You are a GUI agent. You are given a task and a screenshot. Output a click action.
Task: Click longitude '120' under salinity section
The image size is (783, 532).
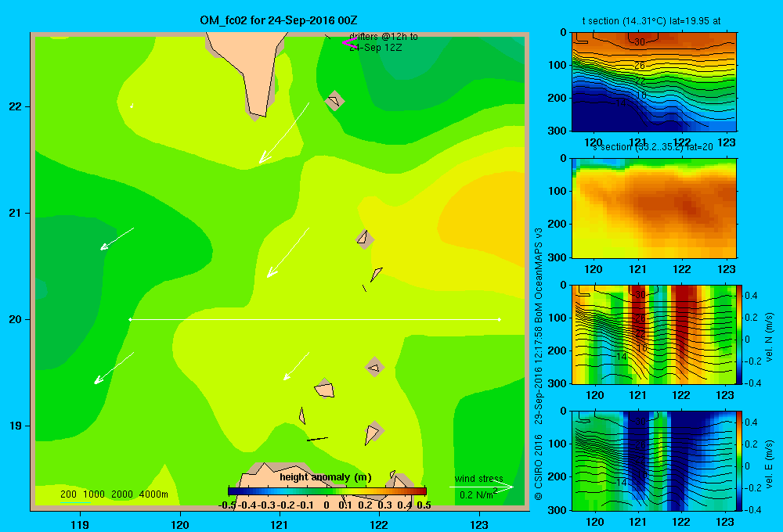point(594,269)
